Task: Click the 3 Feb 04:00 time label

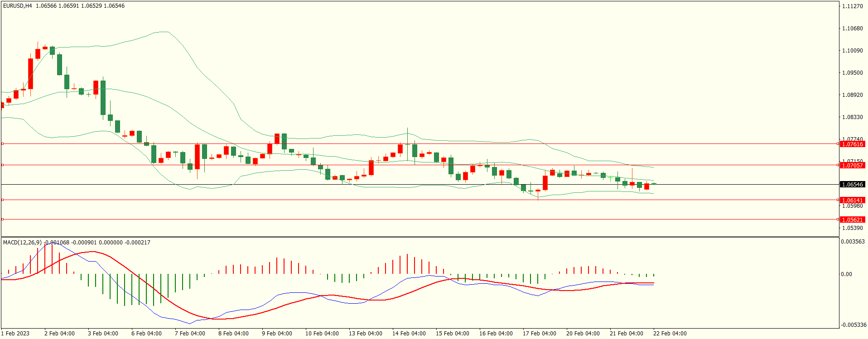Action: click(x=103, y=334)
